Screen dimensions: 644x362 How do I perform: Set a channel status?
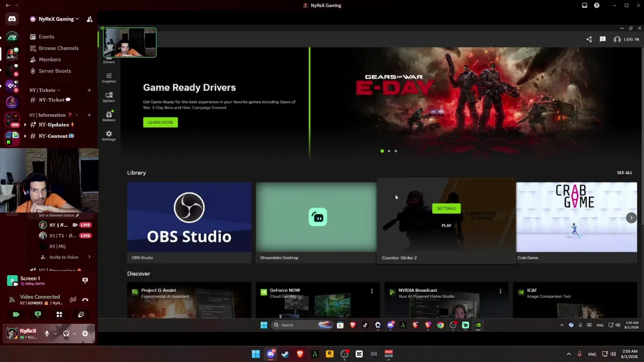coord(59,215)
